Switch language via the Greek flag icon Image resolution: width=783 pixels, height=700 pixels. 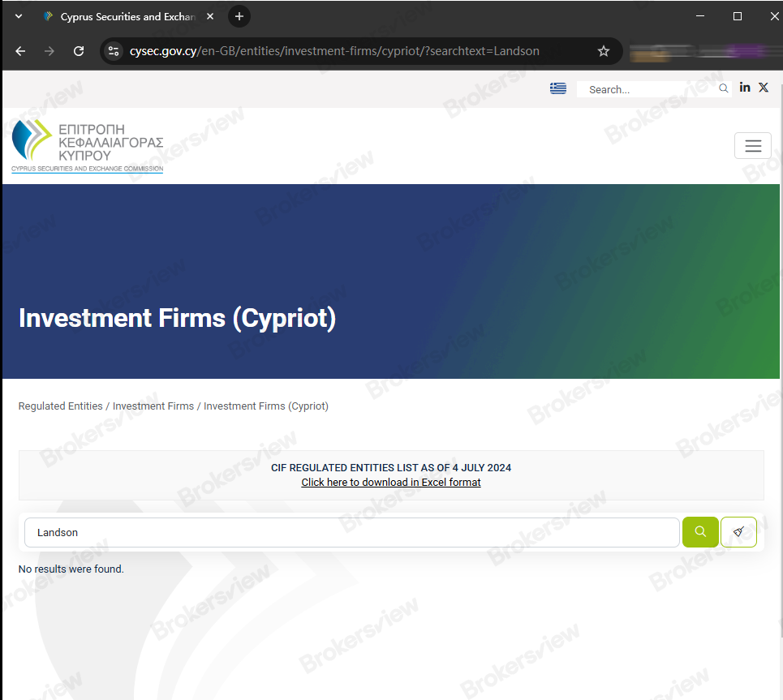557,88
